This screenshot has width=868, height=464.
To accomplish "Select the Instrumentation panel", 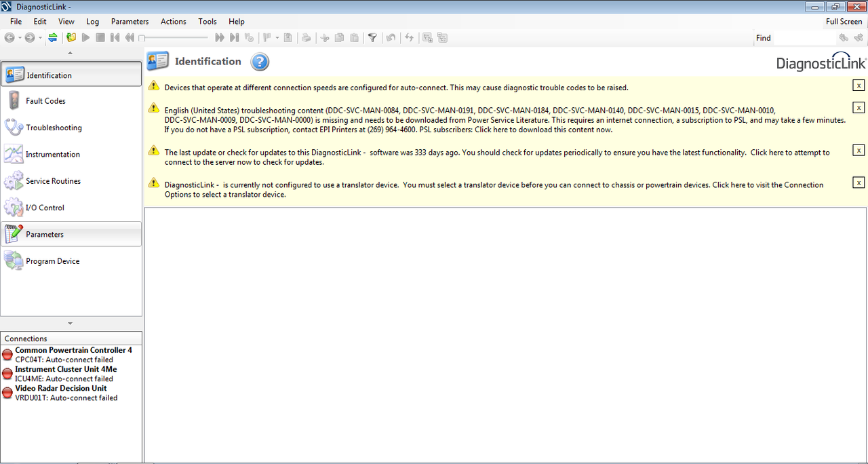I will (71, 154).
